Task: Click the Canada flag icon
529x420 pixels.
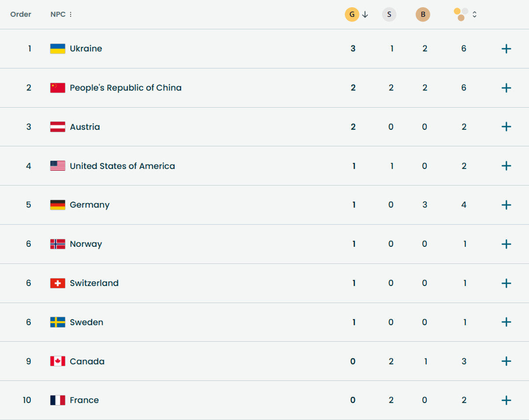Action: coord(58,361)
